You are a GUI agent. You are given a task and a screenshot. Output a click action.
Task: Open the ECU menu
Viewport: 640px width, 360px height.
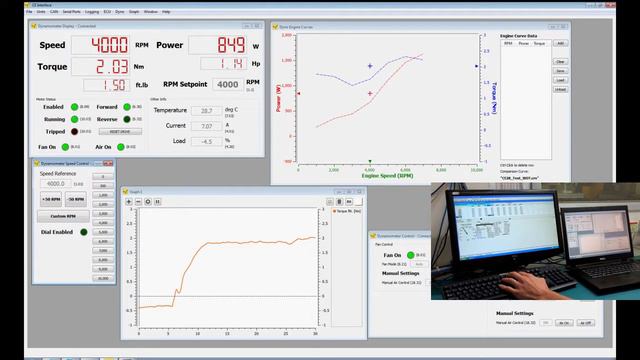pos(107,12)
